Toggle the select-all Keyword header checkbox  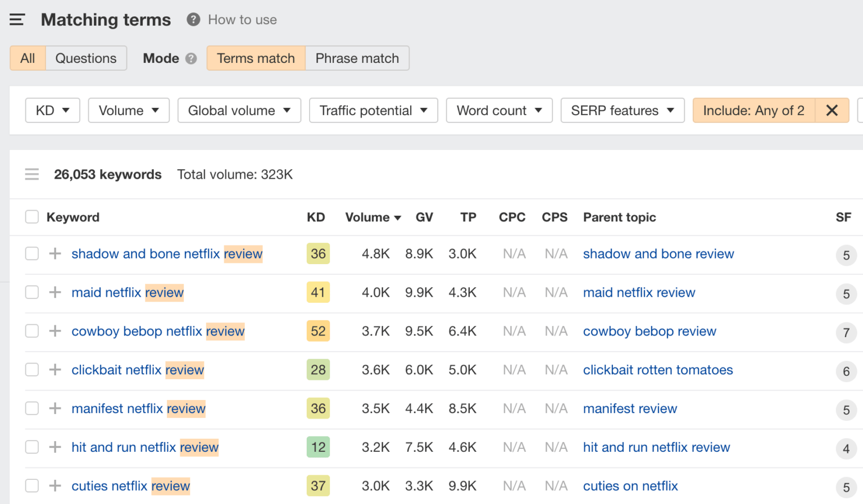32,217
